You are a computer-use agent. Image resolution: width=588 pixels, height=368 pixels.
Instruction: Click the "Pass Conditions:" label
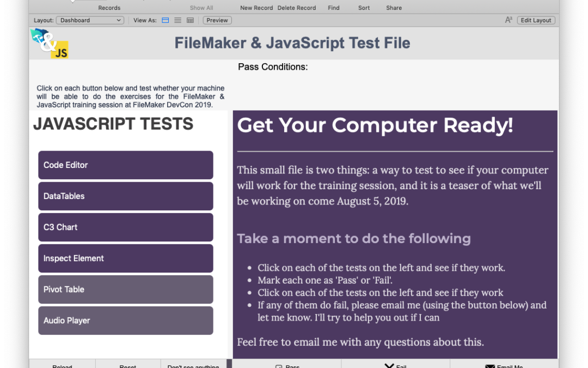[273, 67]
